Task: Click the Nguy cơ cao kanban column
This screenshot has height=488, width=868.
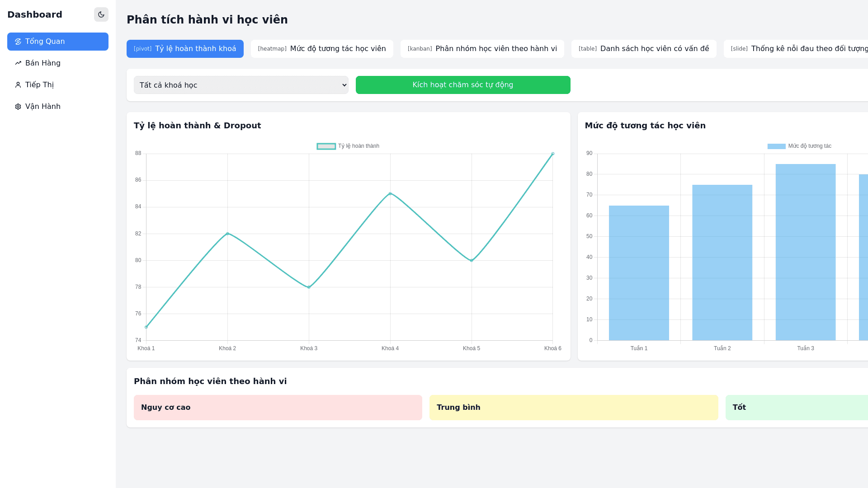Action: click(x=278, y=408)
